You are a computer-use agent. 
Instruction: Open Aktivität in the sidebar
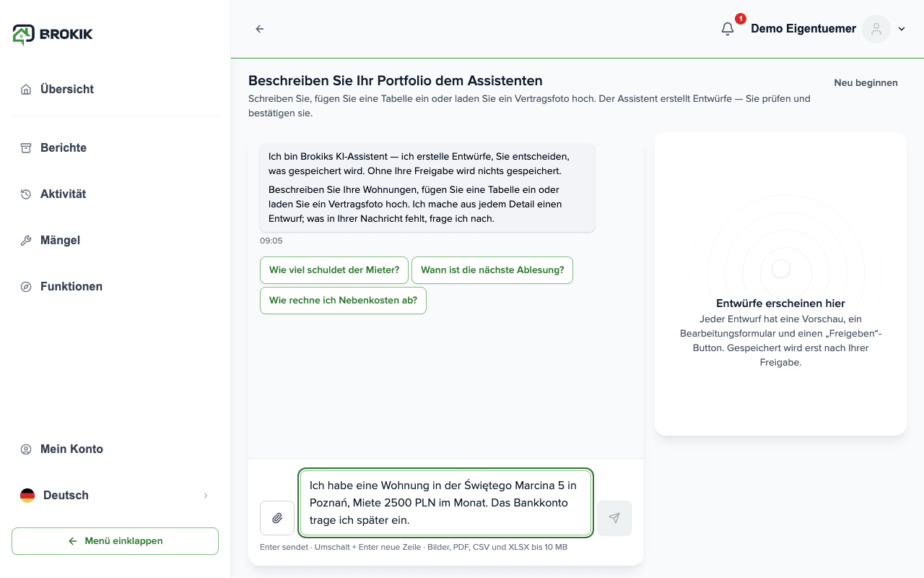click(115, 194)
